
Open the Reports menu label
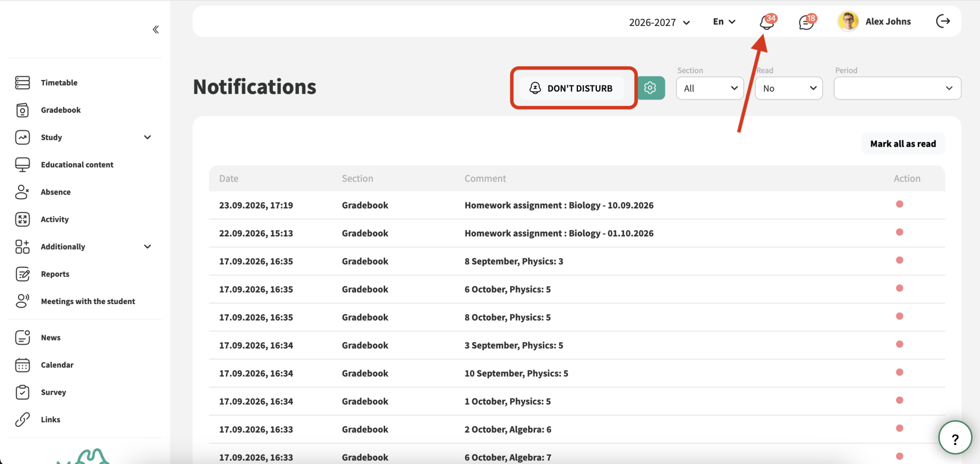[55, 274]
